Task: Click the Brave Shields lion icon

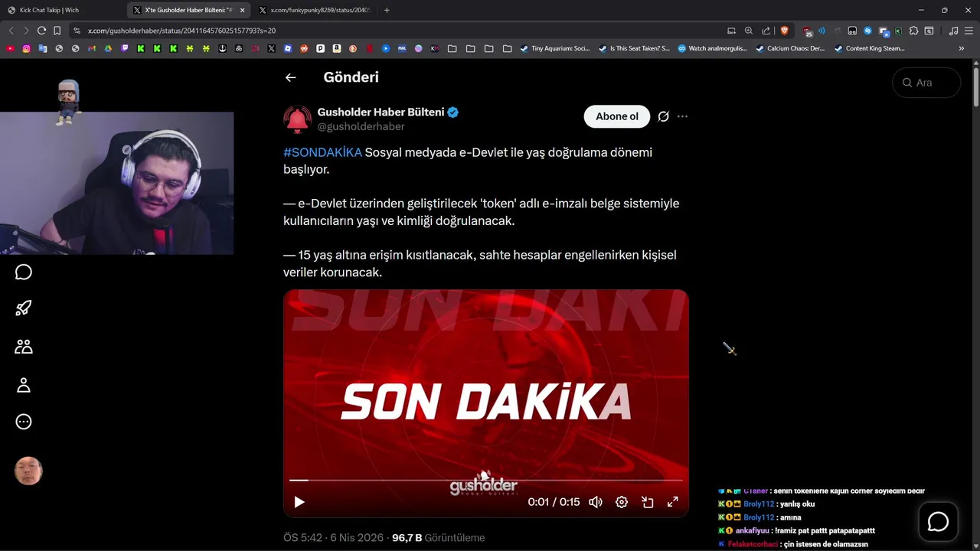Action: (x=785, y=31)
